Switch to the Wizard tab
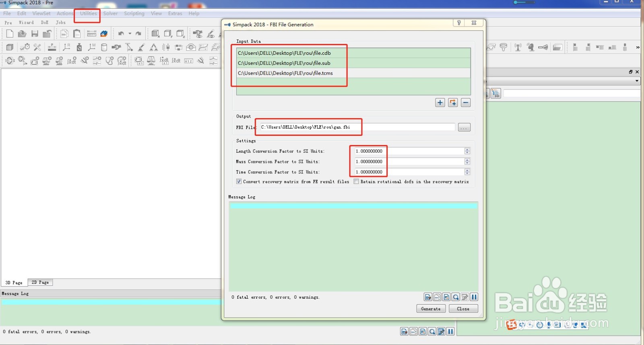This screenshot has width=644, height=345. (x=26, y=23)
